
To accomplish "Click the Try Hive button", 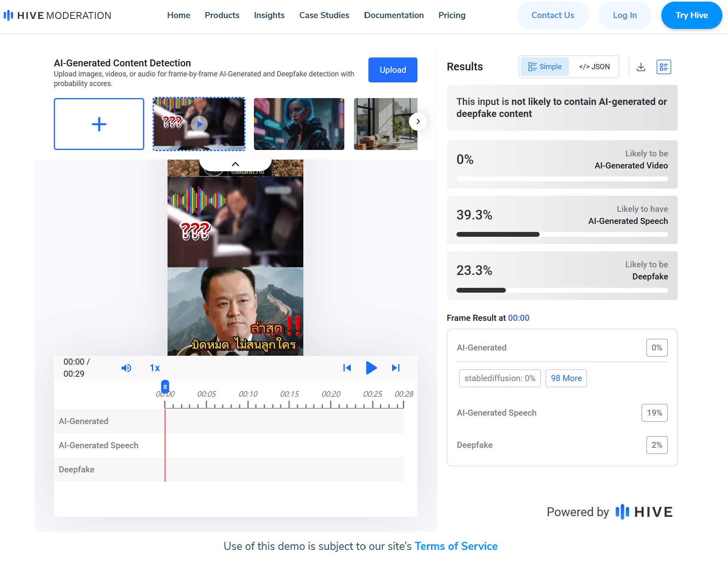I will coord(691,15).
